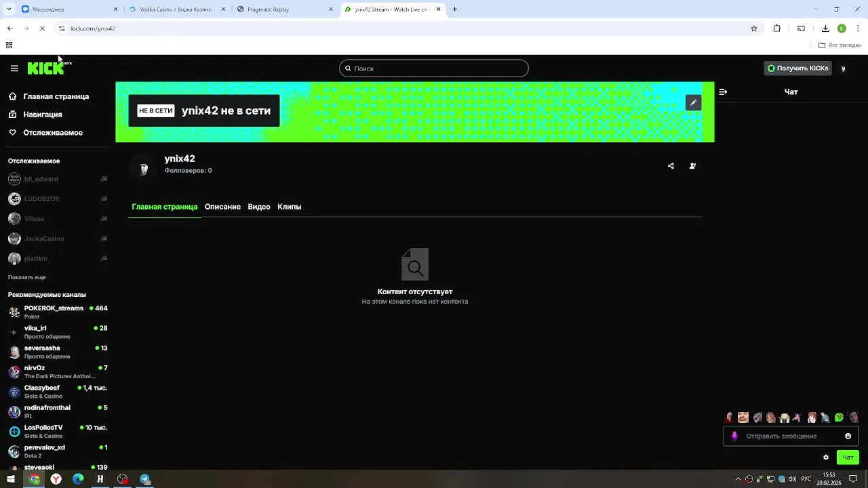The height and width of the screenshot is (488, 868).
Task: Toggle notifications for Vituss channel
Action: coord(104,219)
